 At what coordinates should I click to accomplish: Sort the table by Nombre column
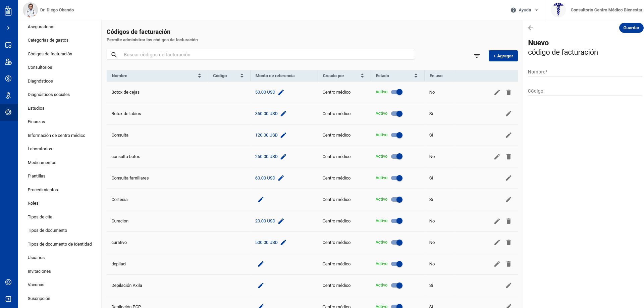[x=199, y=76]
